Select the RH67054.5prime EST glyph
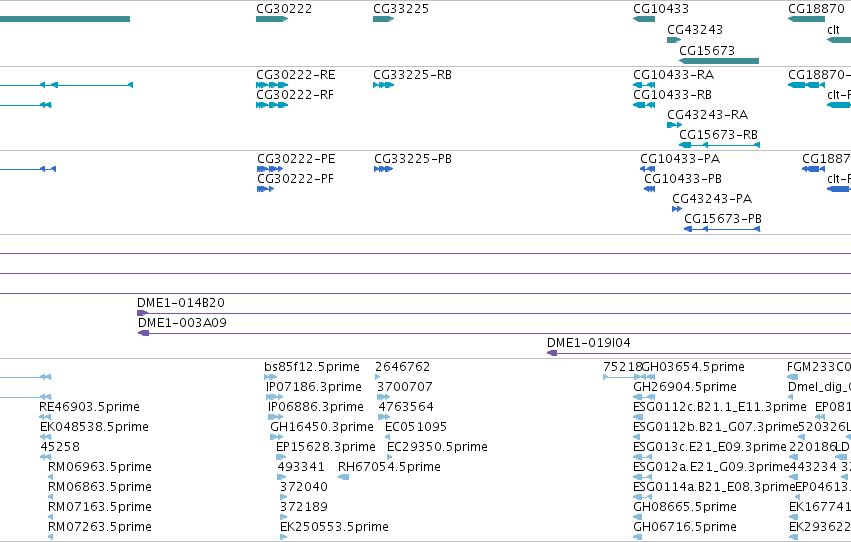Screen dimensions: 851x542 [344, 477]
